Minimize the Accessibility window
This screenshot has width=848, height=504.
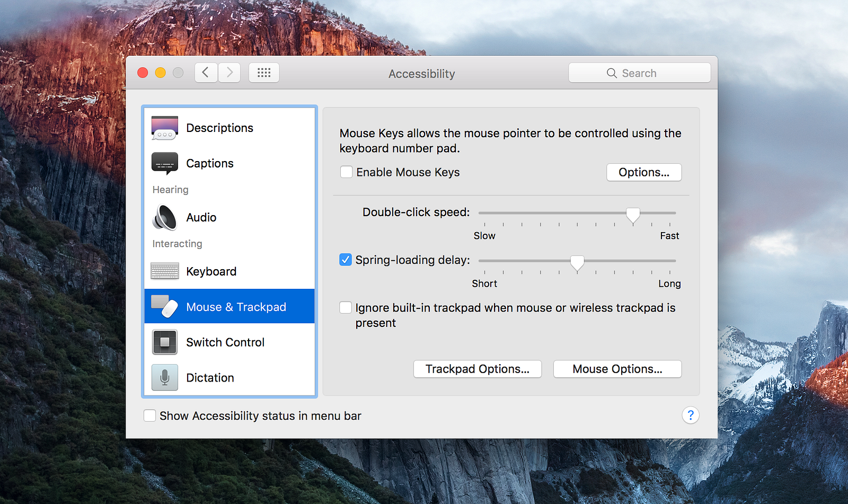click(161, 73)
